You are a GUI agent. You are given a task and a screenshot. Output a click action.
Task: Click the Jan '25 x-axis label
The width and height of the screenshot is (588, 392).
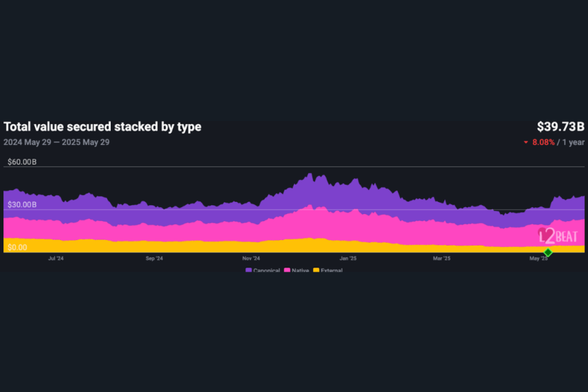(x=348, y=259)
